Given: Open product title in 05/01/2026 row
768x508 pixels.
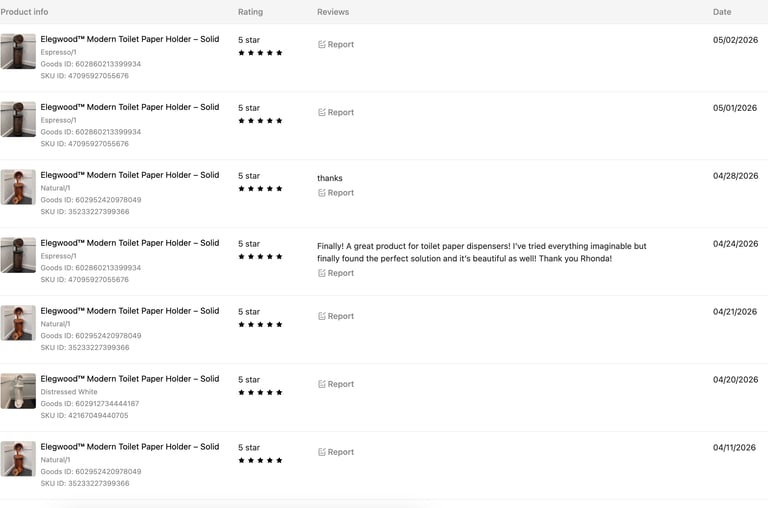Looking at the screenshot, I should pos(130,107).
